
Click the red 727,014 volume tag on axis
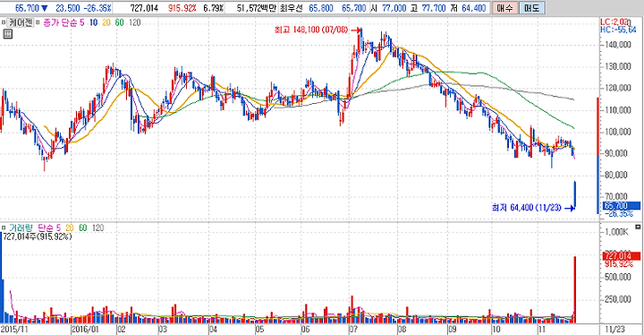click(622, 256)
